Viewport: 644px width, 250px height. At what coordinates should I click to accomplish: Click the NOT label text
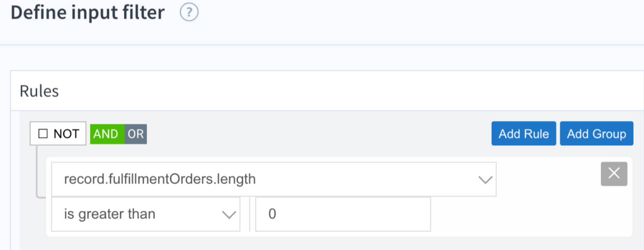tap(66, 134)
